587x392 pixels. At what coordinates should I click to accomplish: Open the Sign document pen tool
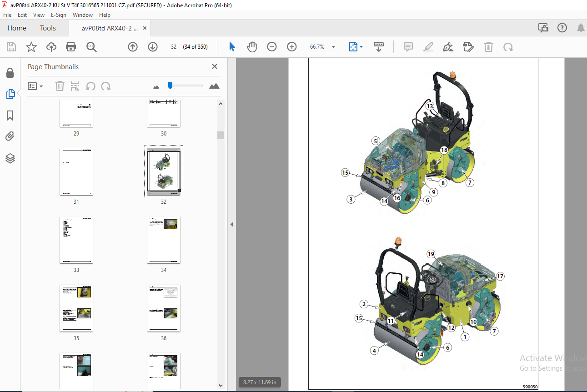pyautogui.click(x=448, y=47)
